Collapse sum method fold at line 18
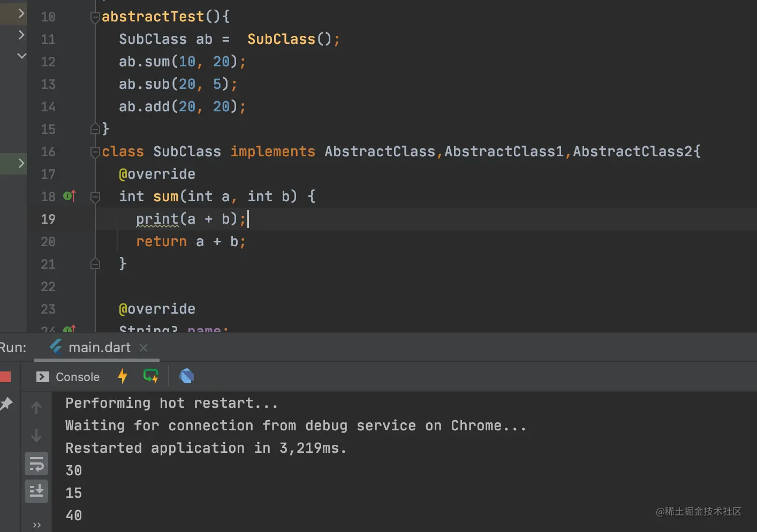The height and width of the screenshot is (532, 757). tap(95, 197)
